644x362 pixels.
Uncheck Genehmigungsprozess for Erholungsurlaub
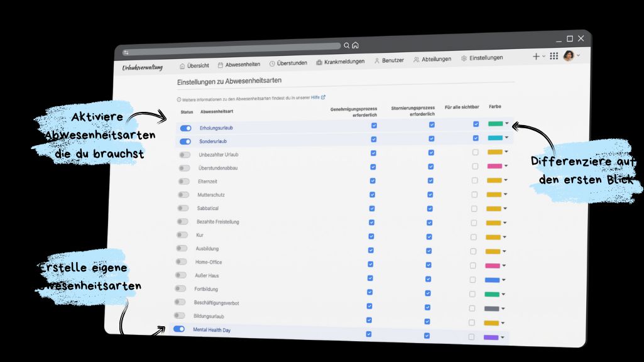pos(374,125)
